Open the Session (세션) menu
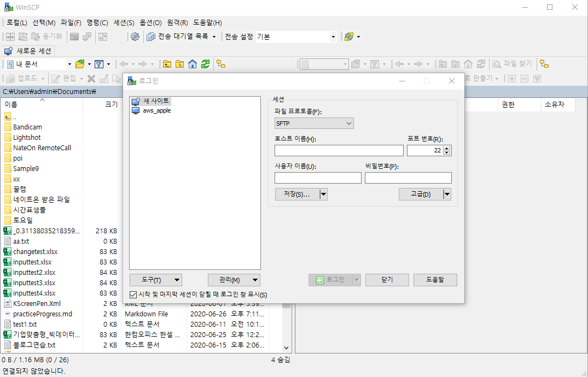The height and width of the screenshot is (377, 588). coord(124,23)
